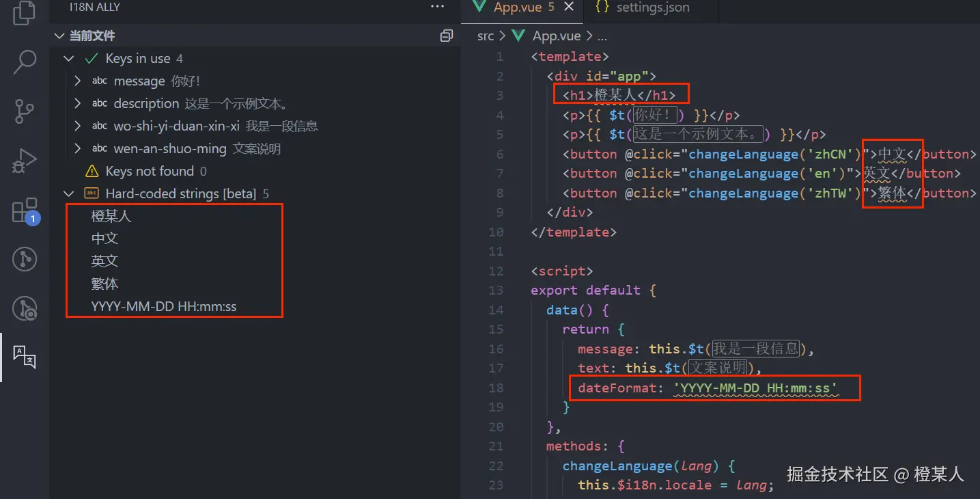Click the checkmark icon for Keys in use
This screenshot has width=980, height=499.
[x=92, y=59]
